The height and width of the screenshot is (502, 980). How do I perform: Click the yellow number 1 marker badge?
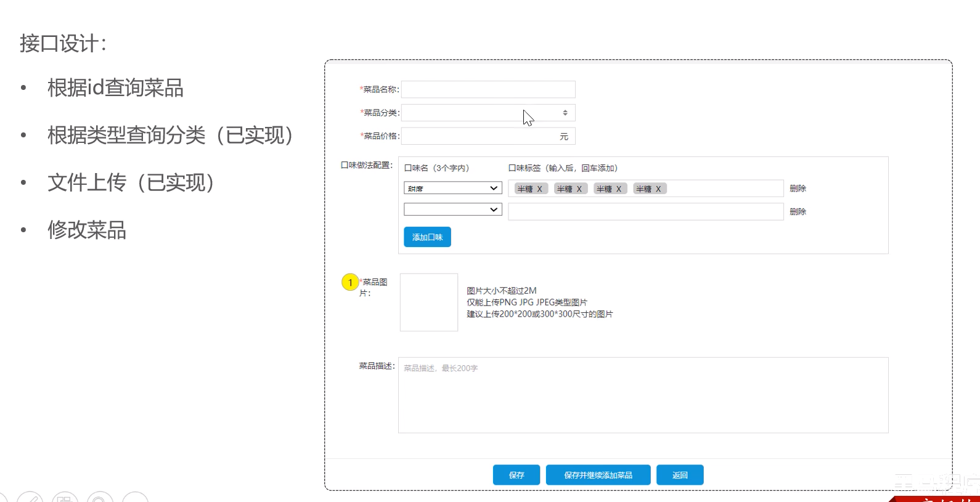tap(350, 283)
